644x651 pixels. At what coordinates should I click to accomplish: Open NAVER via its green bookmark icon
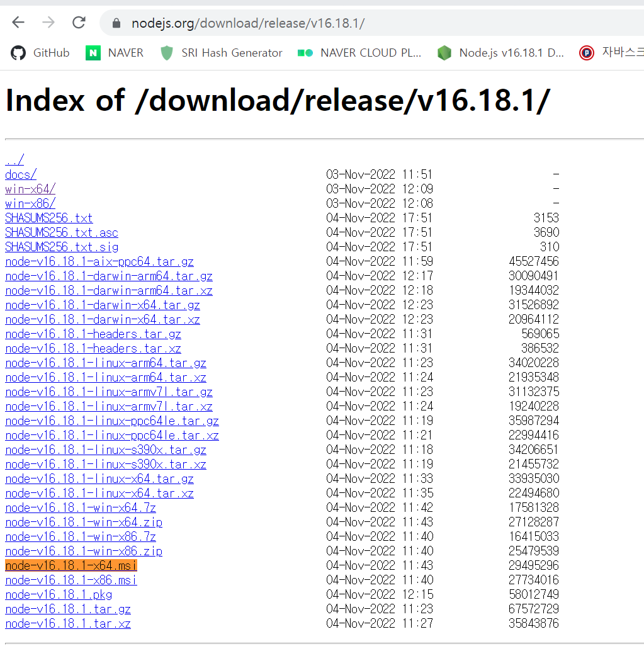click(93, 53)
